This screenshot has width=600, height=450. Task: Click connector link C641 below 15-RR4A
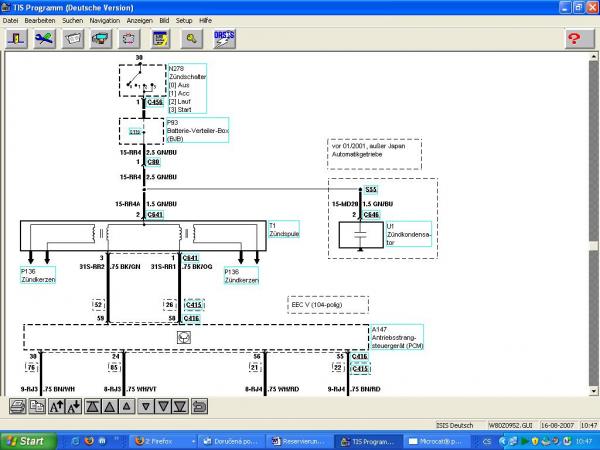[155, 214]
